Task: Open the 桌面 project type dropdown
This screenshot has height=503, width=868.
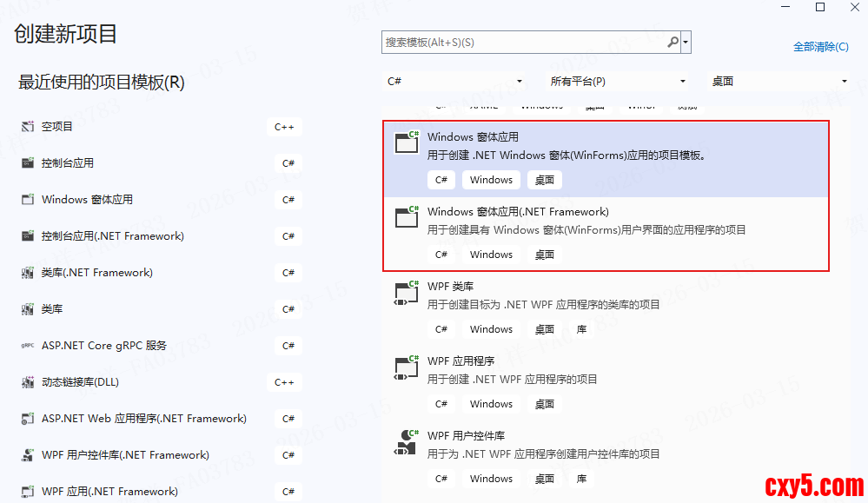Action: (x=779, y=82)
